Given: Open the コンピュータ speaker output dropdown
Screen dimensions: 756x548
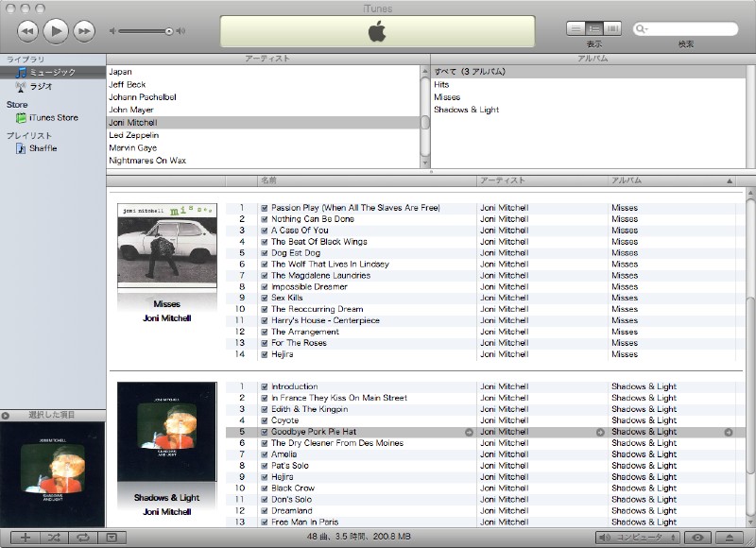Looking at the screenshot, I should [x=637, y=538].
